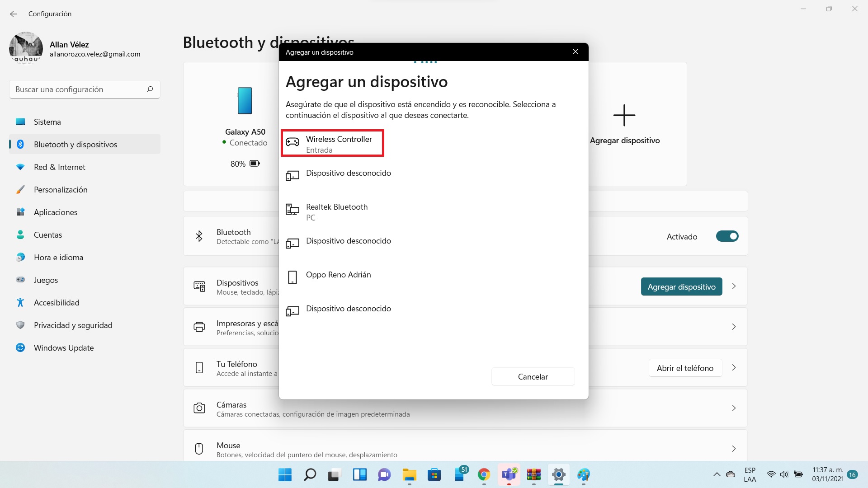Go to Bluetooth y dispositivos section
868x488 pixels.
[75, 144]
